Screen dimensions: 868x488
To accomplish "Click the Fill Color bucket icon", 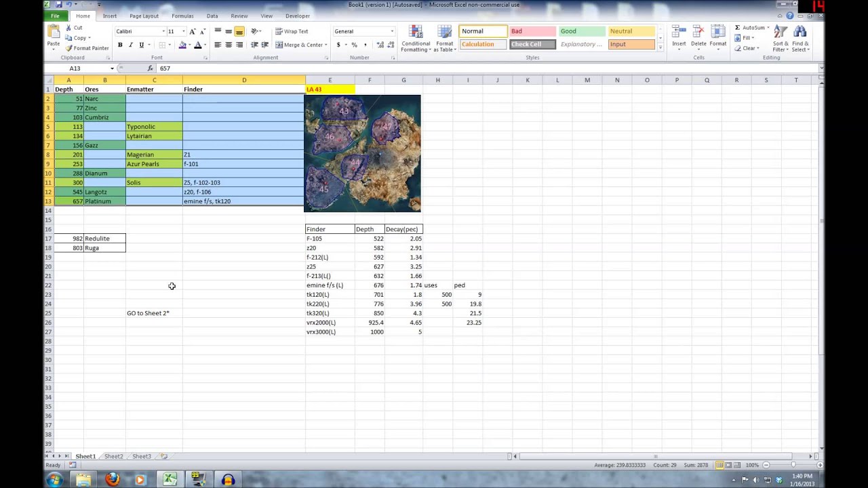I will [182, 45].
